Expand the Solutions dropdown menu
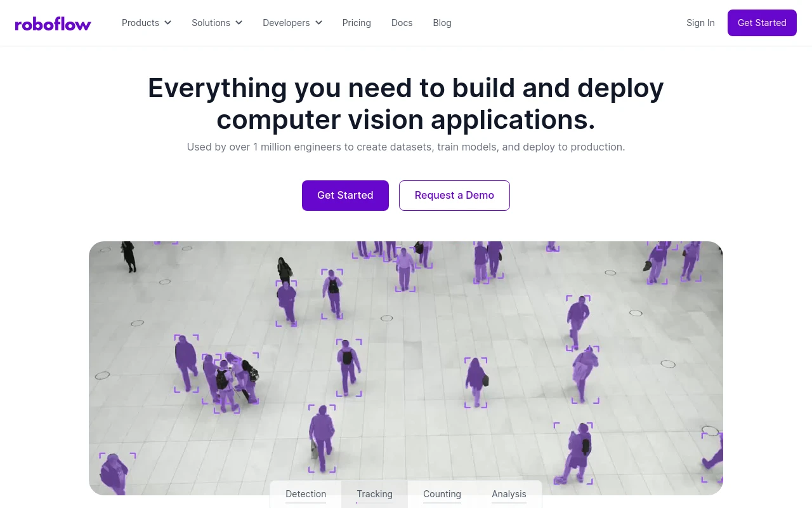Image resolution: width=812 pixels, height=508 pixels. (x=216, y=23)
